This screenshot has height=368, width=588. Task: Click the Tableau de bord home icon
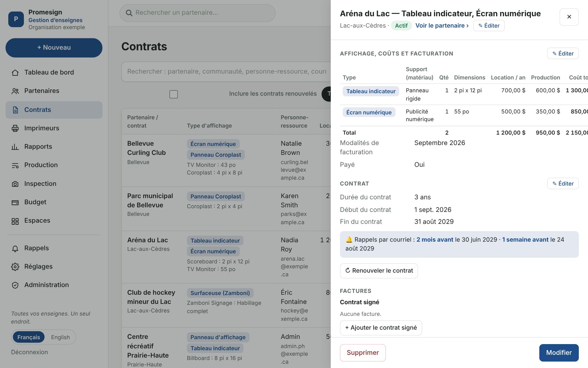pos(15,73)
